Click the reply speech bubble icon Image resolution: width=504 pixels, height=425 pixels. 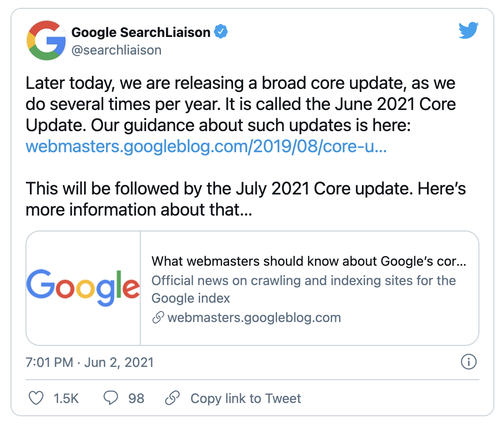pyautogui.click(x=110, y=398)
